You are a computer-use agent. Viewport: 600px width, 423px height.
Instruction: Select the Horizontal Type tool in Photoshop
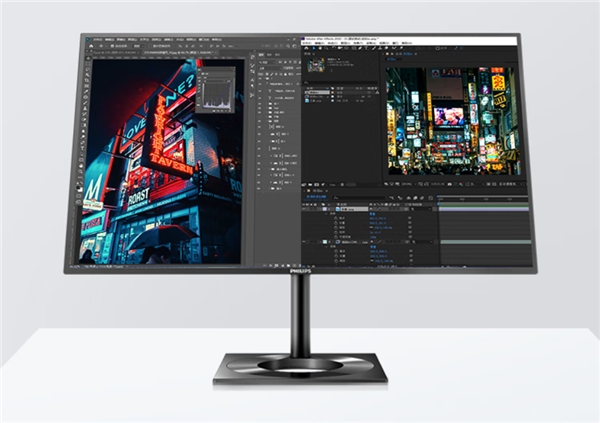point(82,148)
